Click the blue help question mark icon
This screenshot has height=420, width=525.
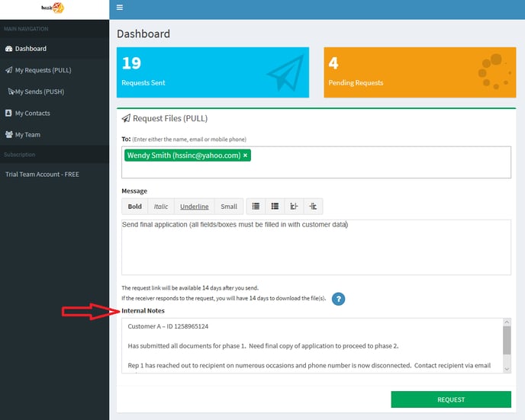[x=338, y=299]
